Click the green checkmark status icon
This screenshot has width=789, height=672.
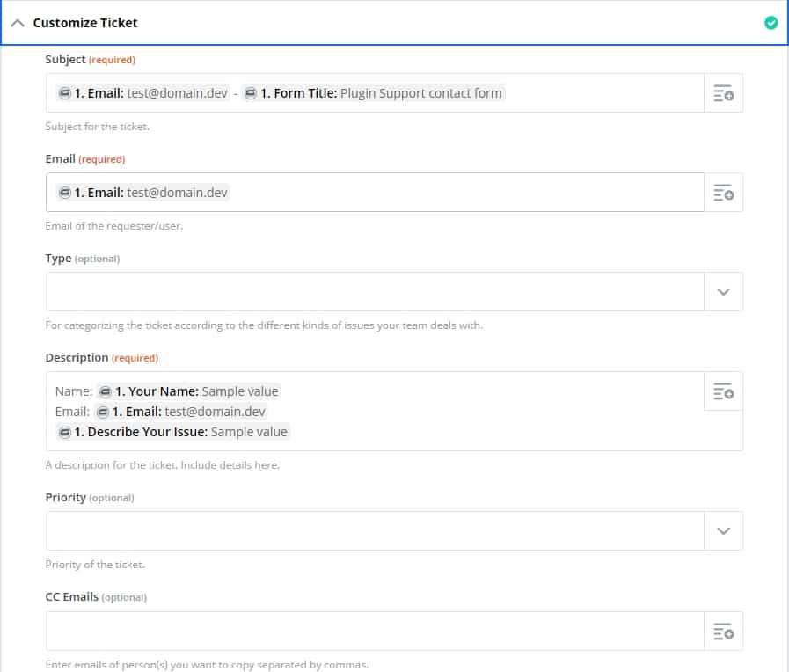click(x=771, y=23)
